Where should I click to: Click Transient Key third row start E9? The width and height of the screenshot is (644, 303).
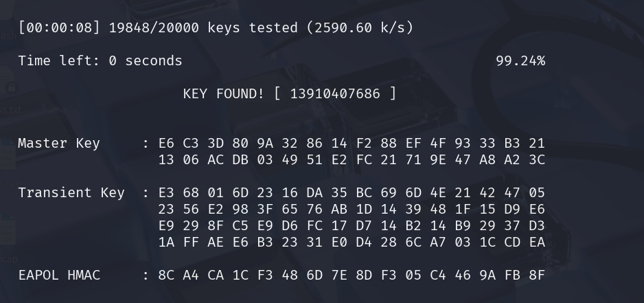pos(166,226)
